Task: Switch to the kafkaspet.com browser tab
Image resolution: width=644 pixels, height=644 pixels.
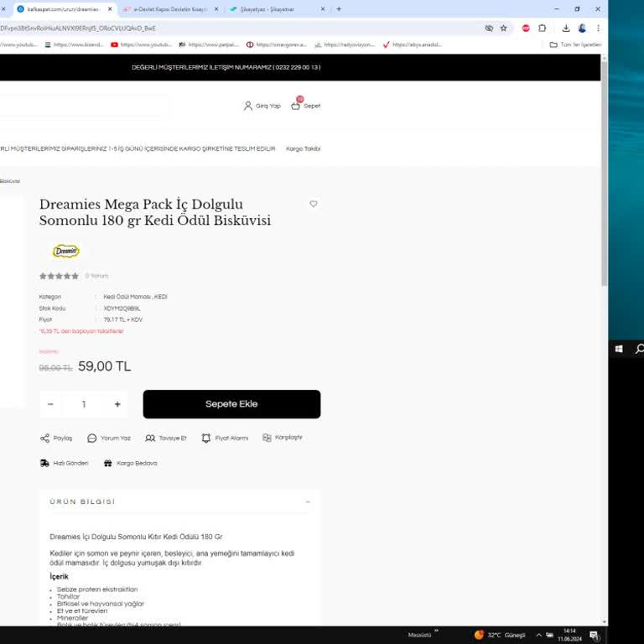Action: (64, 9)
